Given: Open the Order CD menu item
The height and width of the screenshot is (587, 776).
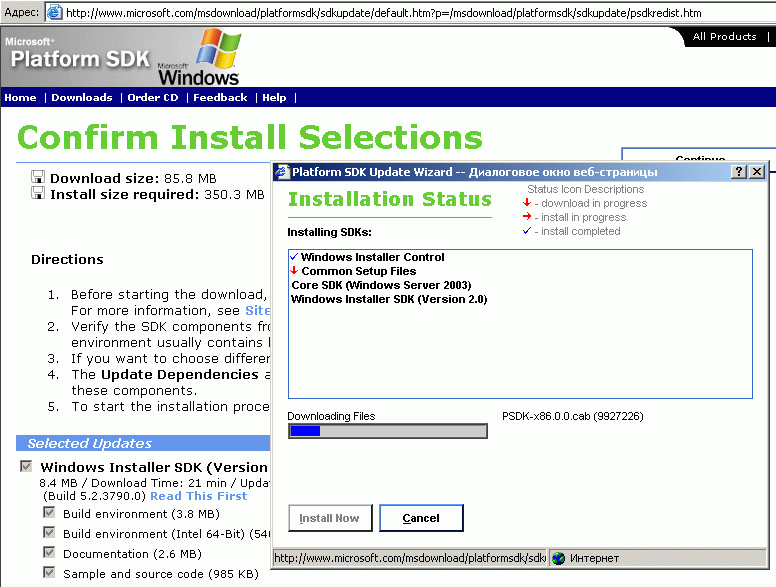Looking at the screenshot, I should click(153, 98).
